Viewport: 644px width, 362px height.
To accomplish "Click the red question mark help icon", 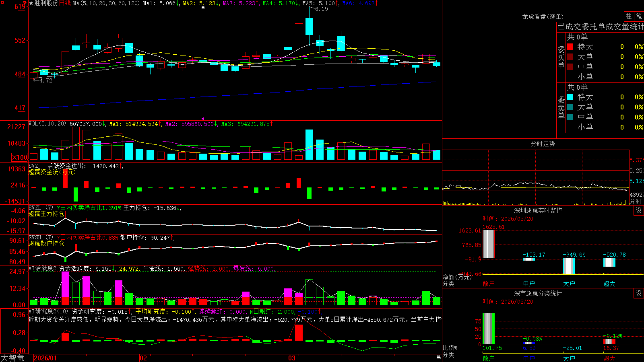I will (25, 3).
